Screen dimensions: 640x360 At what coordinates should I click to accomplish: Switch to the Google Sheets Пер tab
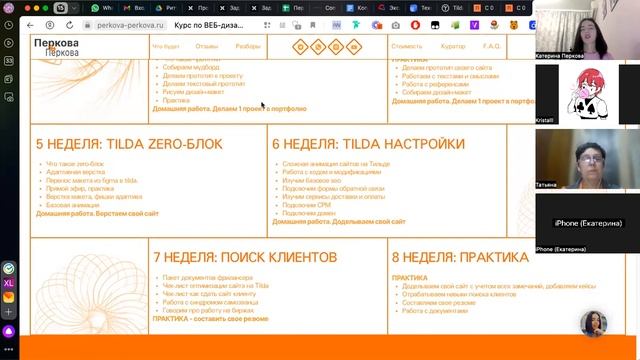(293, 8)
